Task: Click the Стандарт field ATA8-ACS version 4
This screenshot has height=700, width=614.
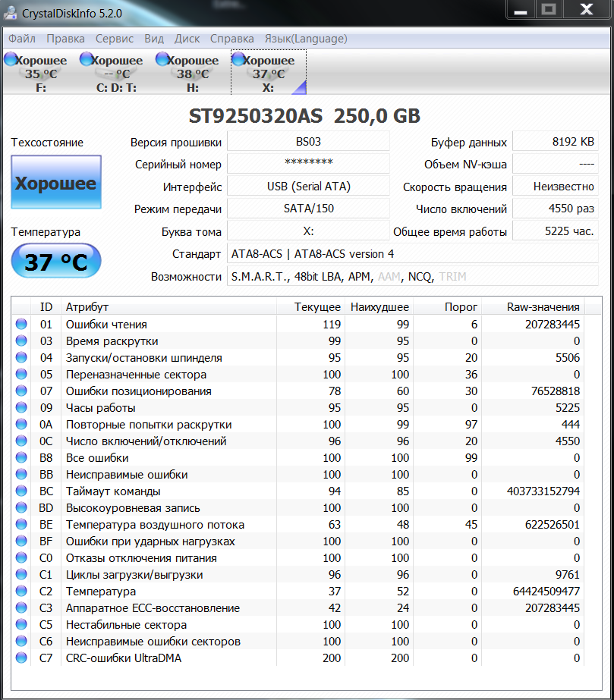Action: [x=413, y=253]
